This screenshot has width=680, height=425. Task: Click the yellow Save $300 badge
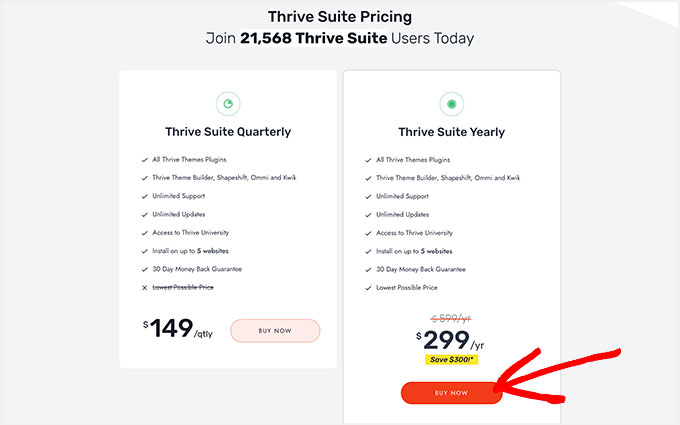coord(451,360)
